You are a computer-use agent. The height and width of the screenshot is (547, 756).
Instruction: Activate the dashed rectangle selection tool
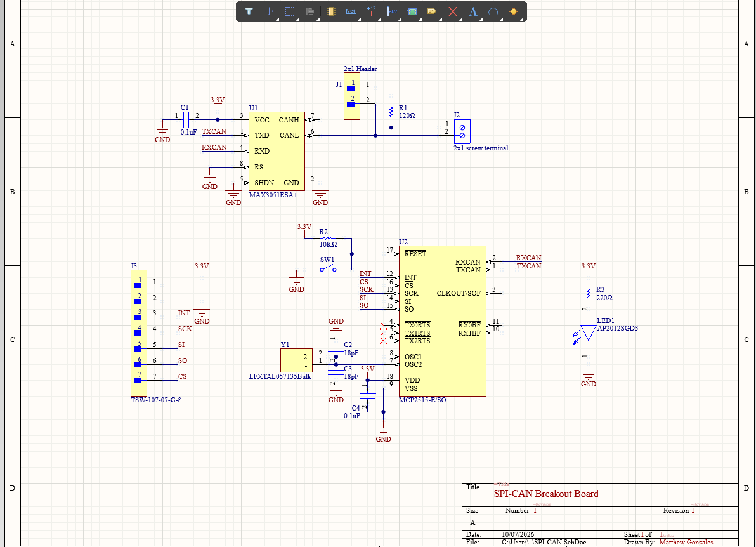click(x=290, y=11)
